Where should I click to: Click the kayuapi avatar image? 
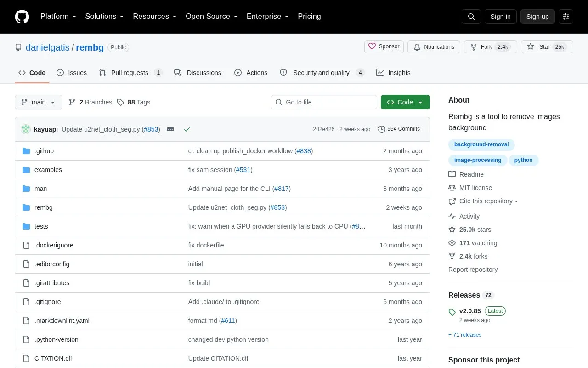tap(26, 129)
